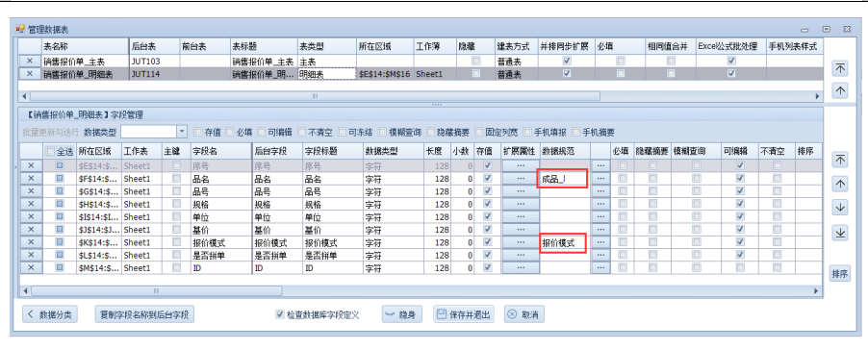Toggle 存值 checkbox for 基价 row
The height and width of the screenshot is (349, 868).
(x=487, y=229)
